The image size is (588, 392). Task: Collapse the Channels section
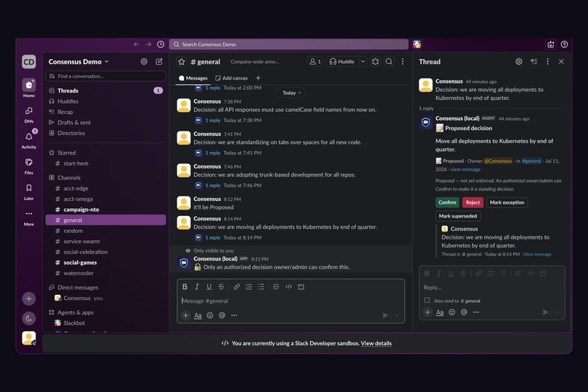click(x=69, y=178)
